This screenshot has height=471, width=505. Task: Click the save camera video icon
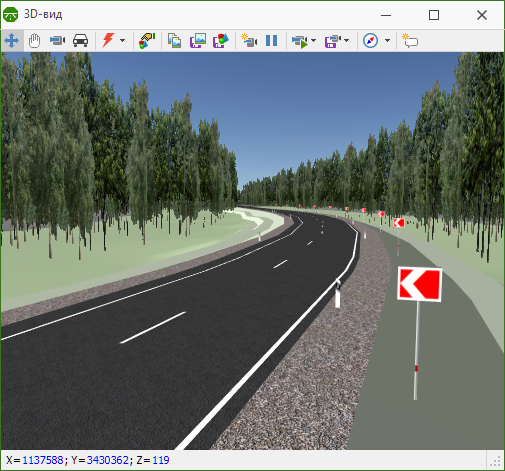pos(333,41)
